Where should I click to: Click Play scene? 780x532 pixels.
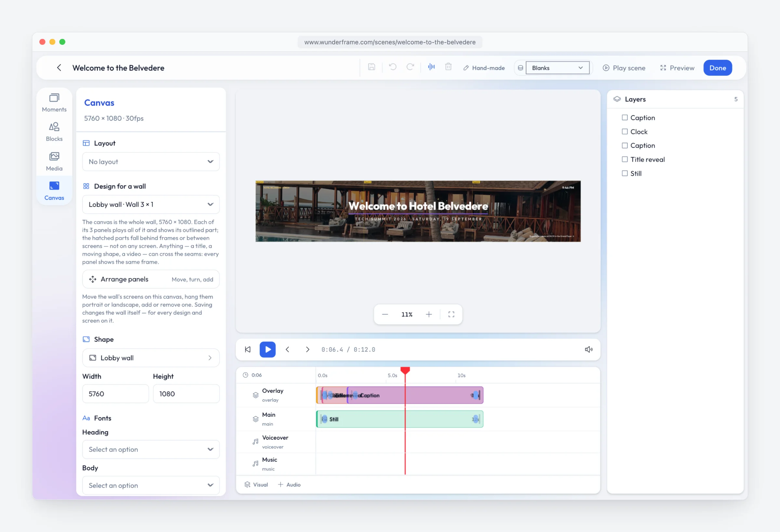coord(624,68)
